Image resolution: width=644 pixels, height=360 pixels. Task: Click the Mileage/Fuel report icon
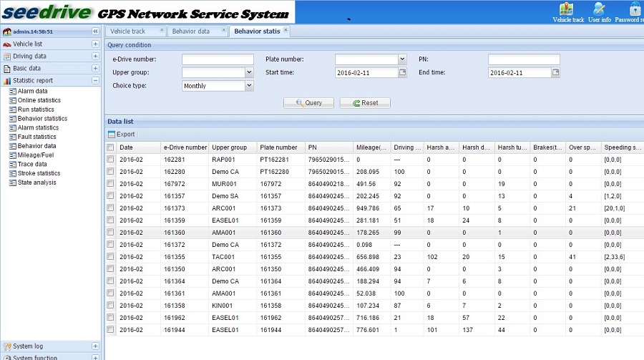[12, 155]
